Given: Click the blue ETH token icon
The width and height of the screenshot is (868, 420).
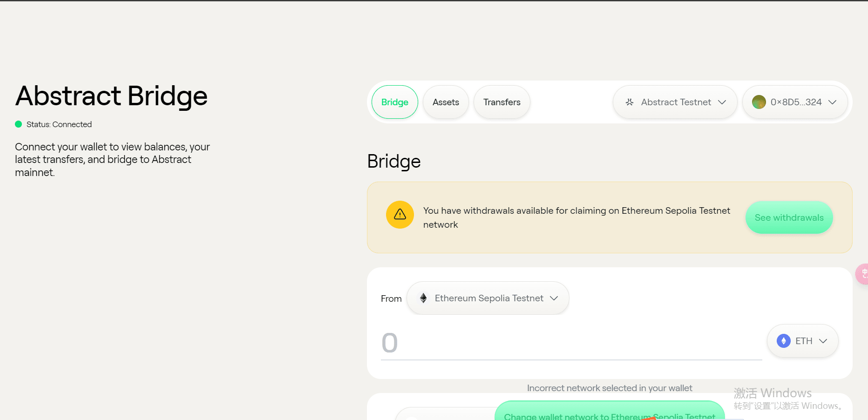Looking at the screenshot, I should (784, 341).
